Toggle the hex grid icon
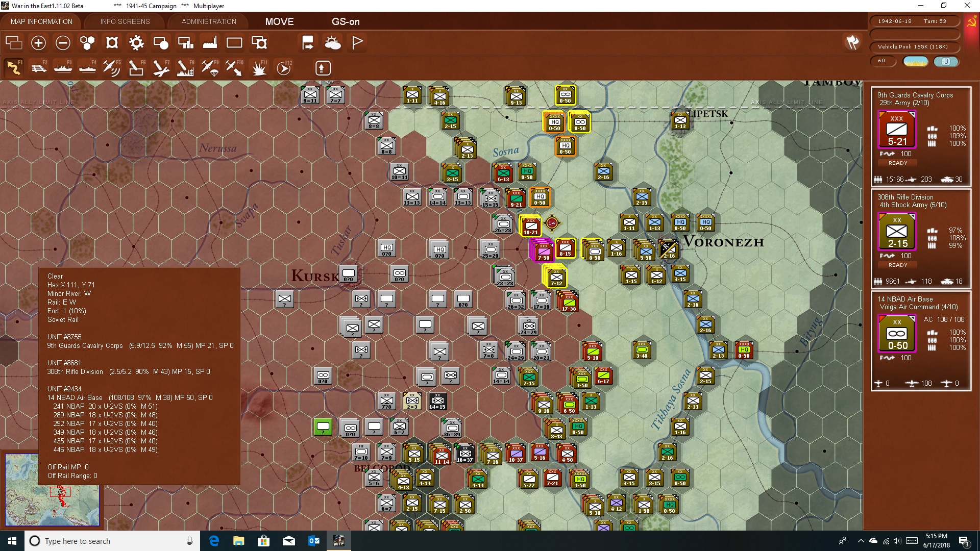980x551 pixels. point(87,43)
